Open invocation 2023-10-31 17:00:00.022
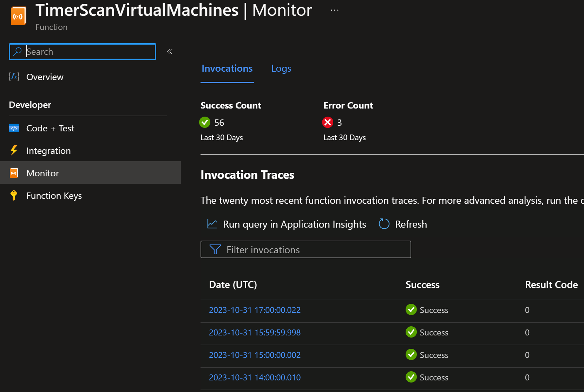This screenshot has height=392, width=584. 255,310
